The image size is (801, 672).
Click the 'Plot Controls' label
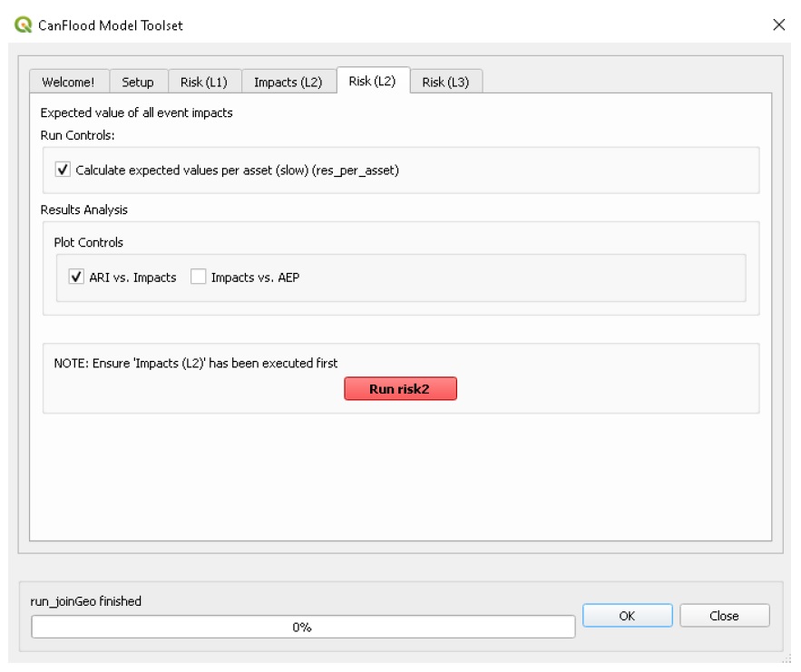tap(88, 242)
